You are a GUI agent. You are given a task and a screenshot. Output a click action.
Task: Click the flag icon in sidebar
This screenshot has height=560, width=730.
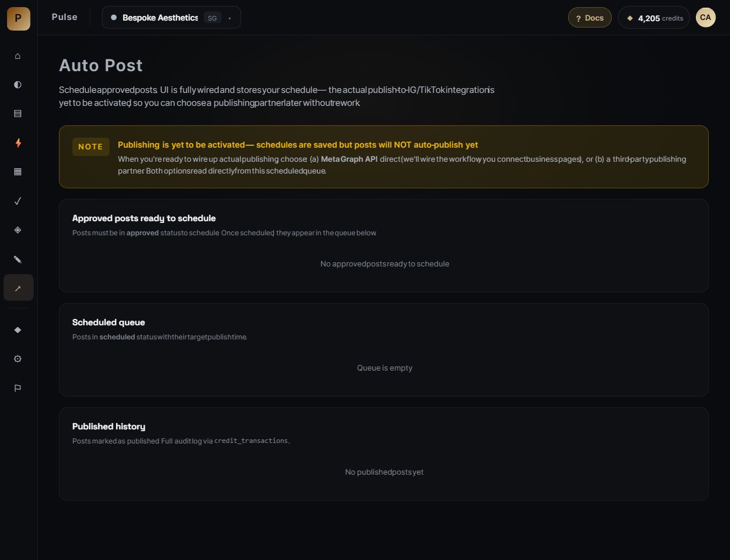tap(18, 388)
